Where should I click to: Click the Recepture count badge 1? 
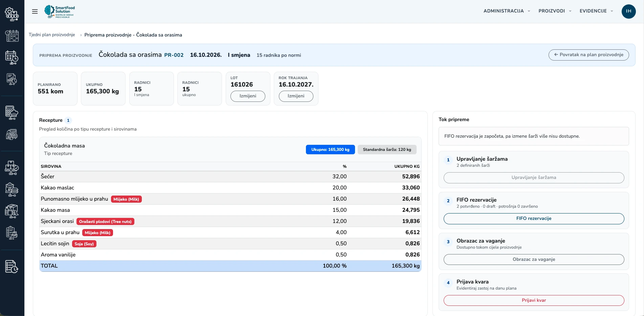tap(68, 120)
